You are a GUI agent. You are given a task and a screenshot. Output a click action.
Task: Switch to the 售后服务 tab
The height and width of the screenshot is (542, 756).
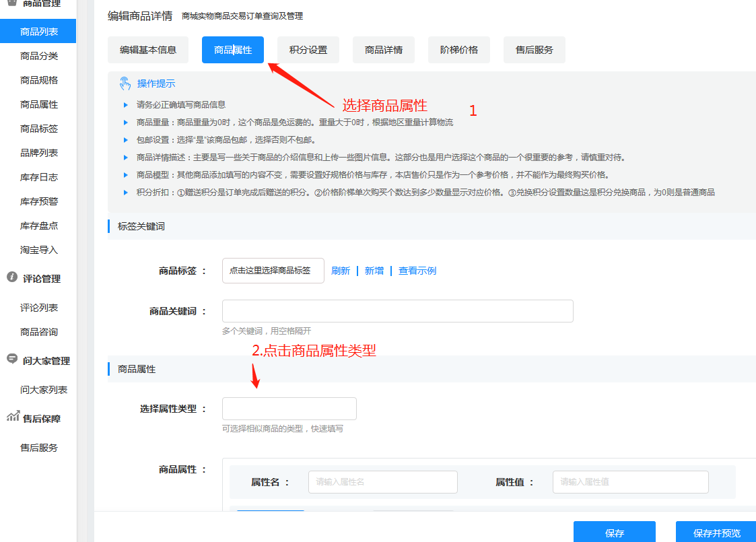coord(534,49)
